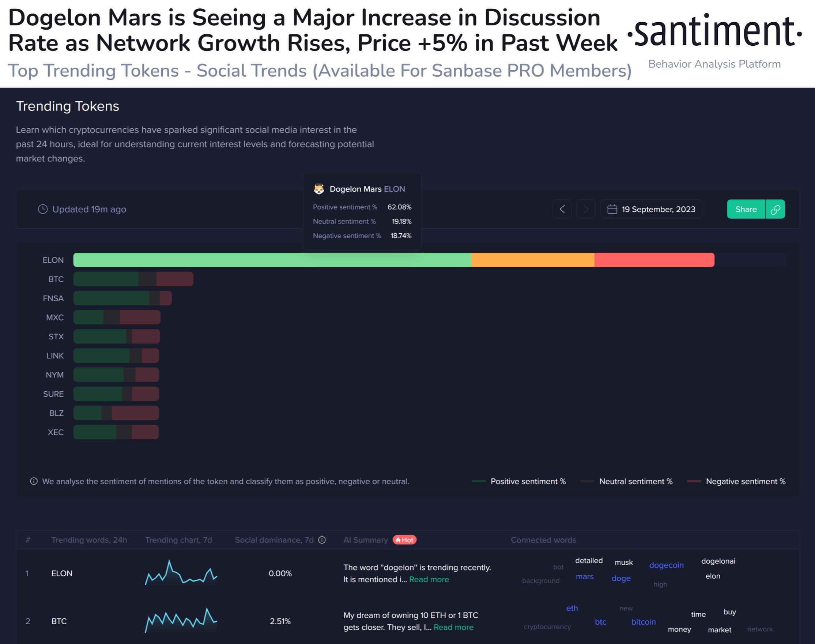
Task: Click the Social dominance info icon
Action: (x=322, y=540)
